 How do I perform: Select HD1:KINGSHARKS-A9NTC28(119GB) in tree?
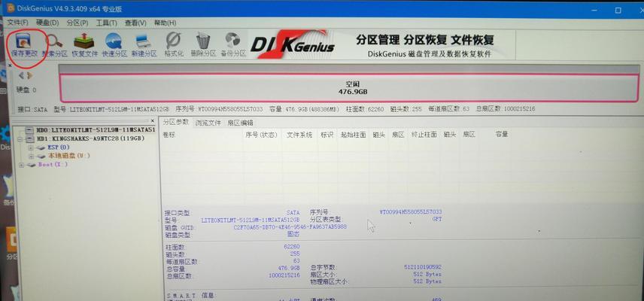[x=90, y=138]
